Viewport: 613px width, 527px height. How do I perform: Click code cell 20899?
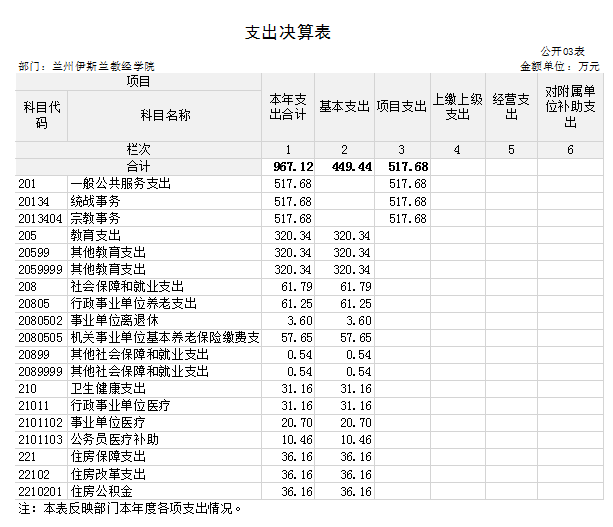[34, 355]
